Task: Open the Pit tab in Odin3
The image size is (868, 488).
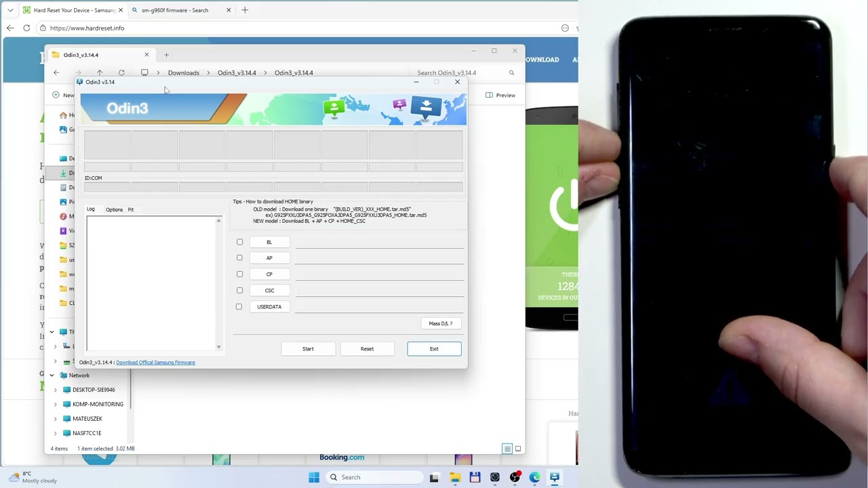Action: (131, 209)
